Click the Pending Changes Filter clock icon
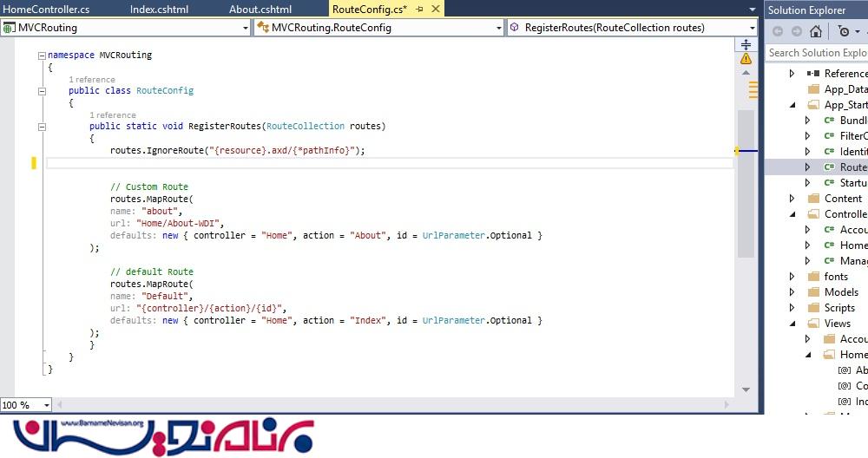Viewport: 868px width, 458px height. tap(844, 32)
